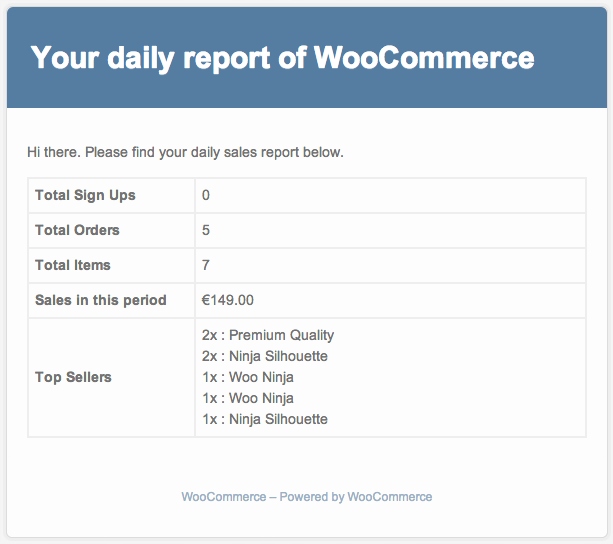This screenshot has width=613, height=544.
Task: Select the "Total Sign Ups" row label
Action: pos(85,195)
